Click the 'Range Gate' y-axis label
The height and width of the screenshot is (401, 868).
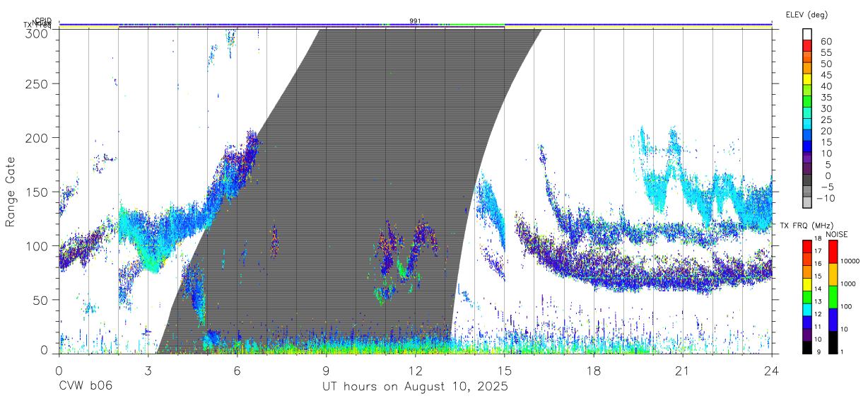11,192
